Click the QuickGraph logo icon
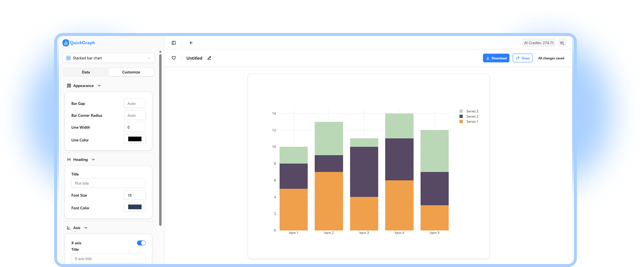Screen dimensions: 644x267 click(66, 43)
